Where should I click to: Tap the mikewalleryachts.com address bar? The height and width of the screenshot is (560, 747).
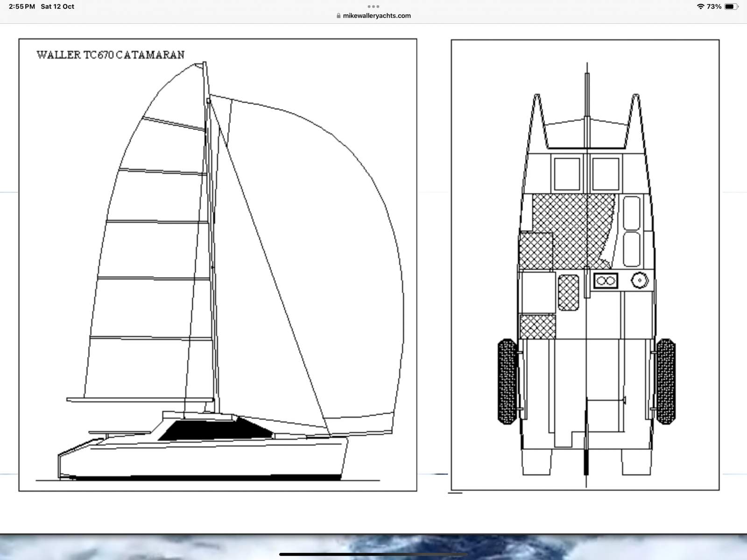pos(373,15)
